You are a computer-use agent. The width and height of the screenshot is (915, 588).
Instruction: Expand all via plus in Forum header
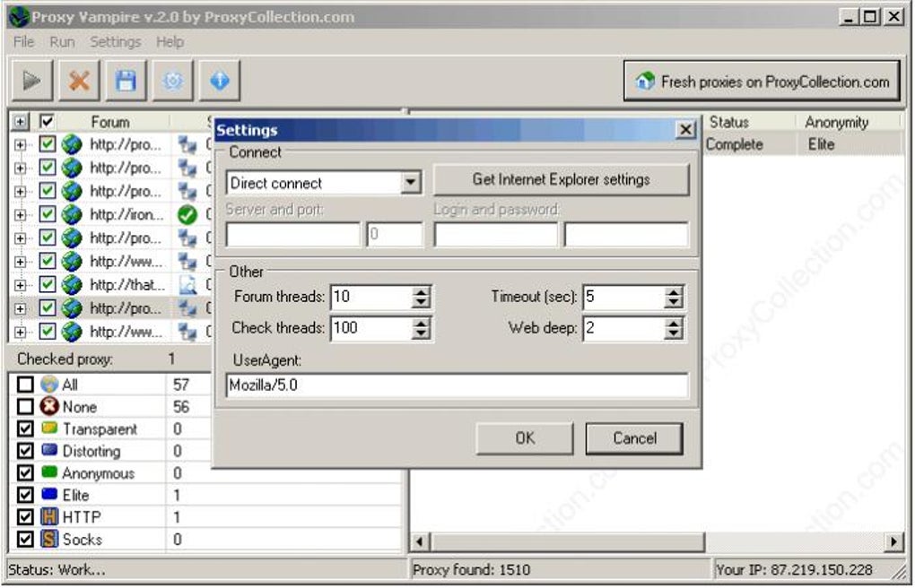21,122
